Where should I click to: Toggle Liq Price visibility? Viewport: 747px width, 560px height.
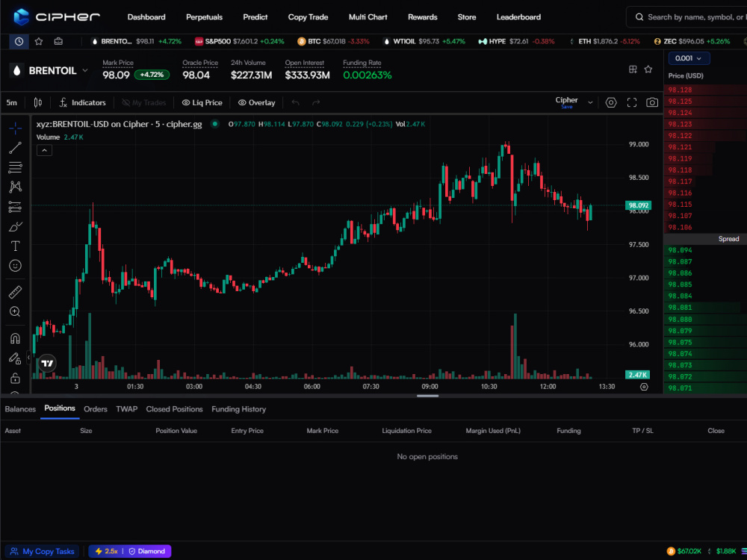[x=202, y=102]
